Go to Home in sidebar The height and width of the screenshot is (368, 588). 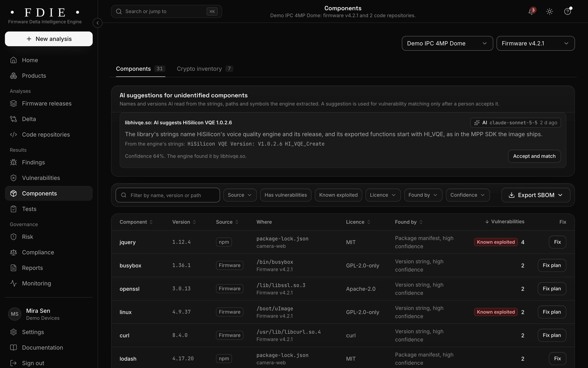49,60
